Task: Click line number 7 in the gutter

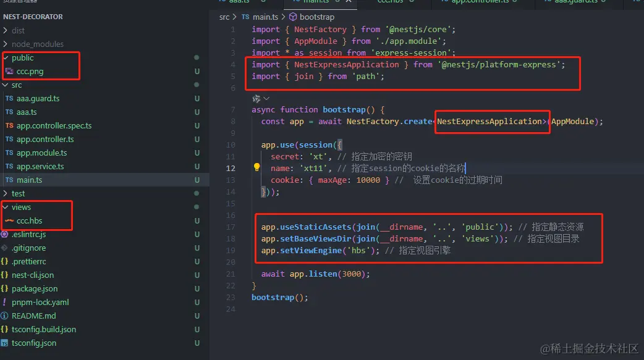Action: tap(233, 109)
